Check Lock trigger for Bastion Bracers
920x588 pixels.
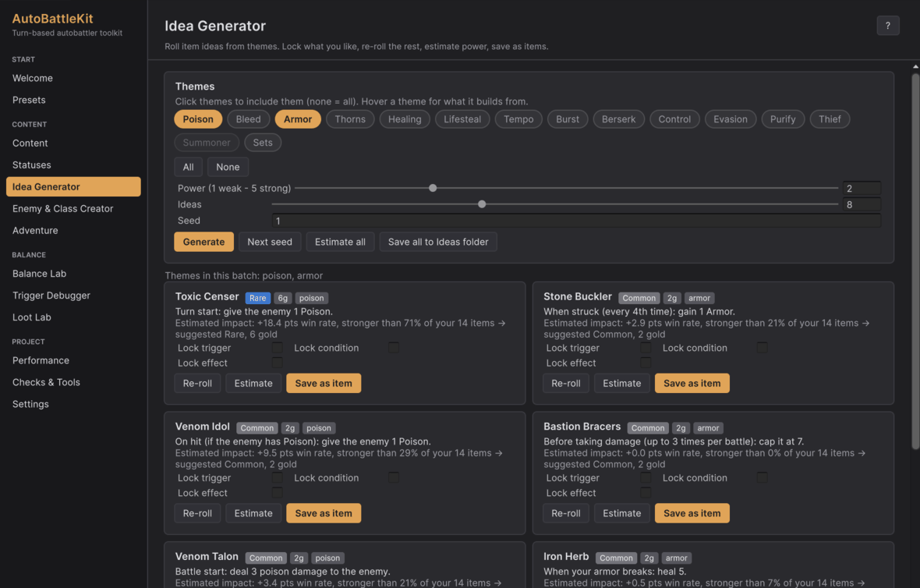646,478
